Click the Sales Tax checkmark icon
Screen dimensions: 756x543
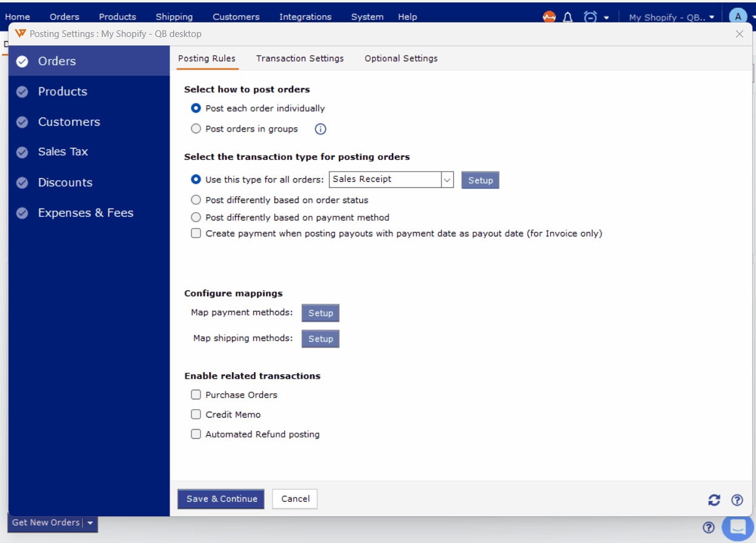coord(22,152)
